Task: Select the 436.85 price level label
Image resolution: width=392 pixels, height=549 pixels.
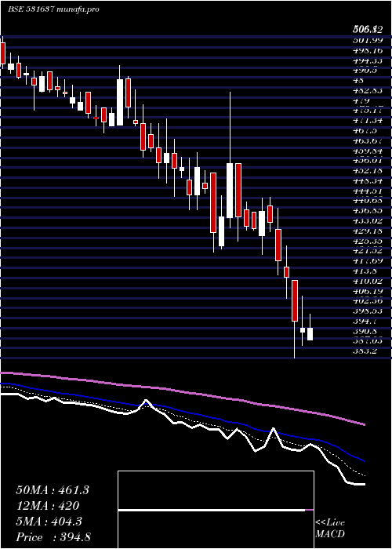Action: tap(368, 211)
